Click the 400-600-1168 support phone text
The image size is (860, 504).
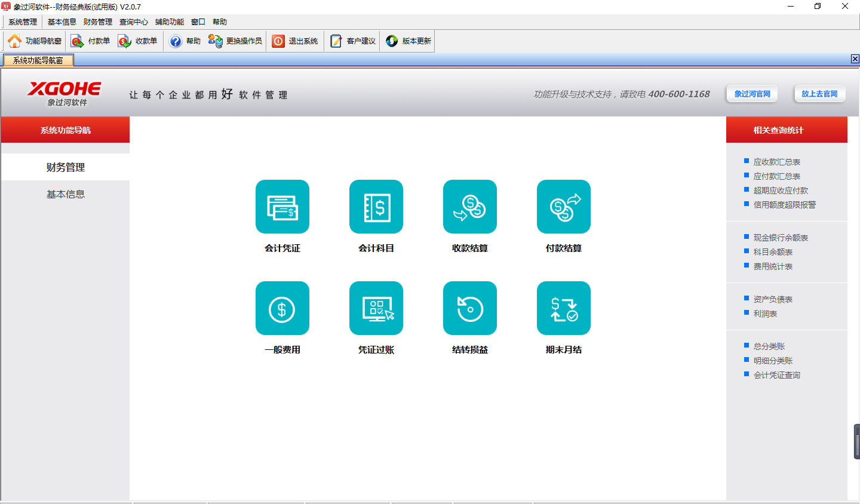[x=679, y=94]
